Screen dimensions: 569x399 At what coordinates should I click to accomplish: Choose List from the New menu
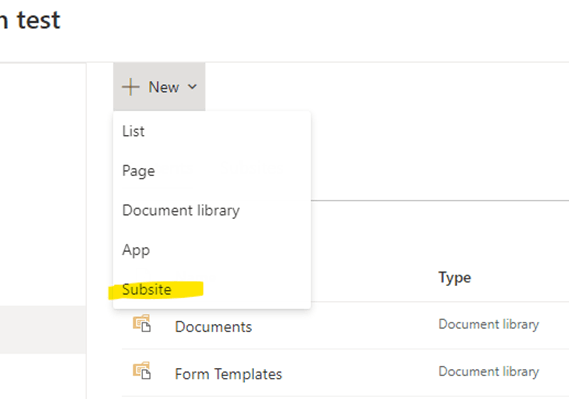click(212, 131)
